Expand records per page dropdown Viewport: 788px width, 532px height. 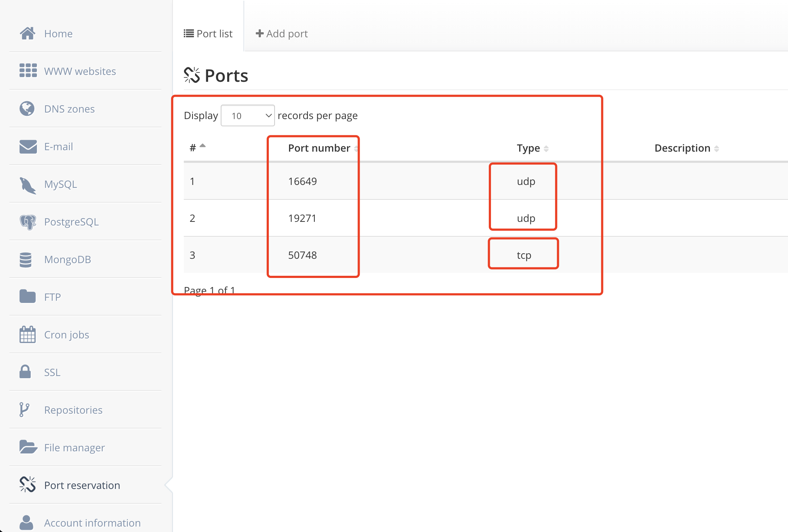tap(248, 116)
